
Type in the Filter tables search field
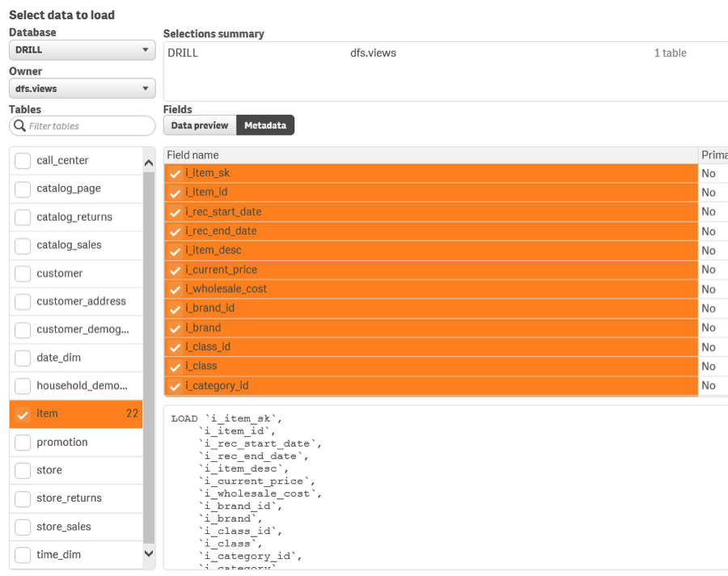point(89,126)
